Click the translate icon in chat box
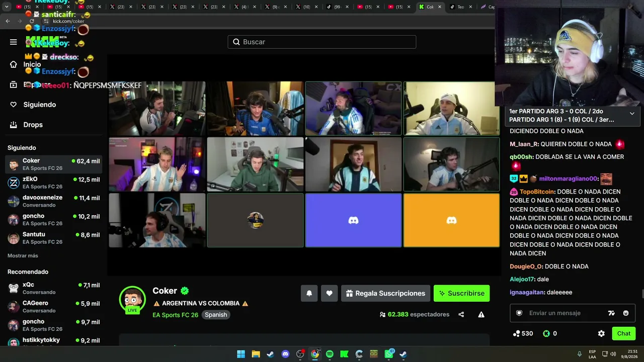Image resolution: width=644 pixels, height=362 pixels. 611,313
